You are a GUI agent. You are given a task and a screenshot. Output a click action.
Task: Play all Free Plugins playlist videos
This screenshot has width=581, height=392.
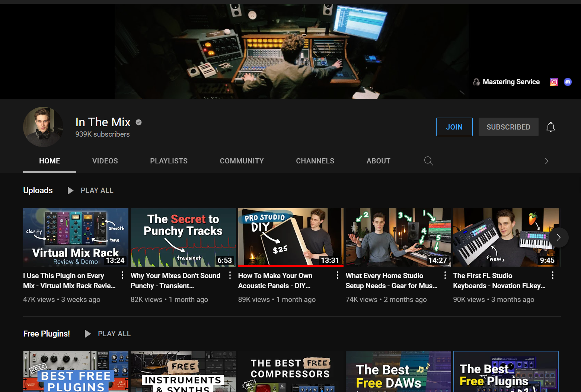(x=108, y=334)
